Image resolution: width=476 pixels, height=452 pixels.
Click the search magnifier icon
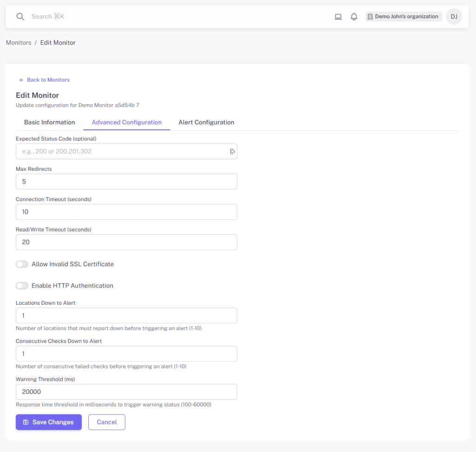20,17
